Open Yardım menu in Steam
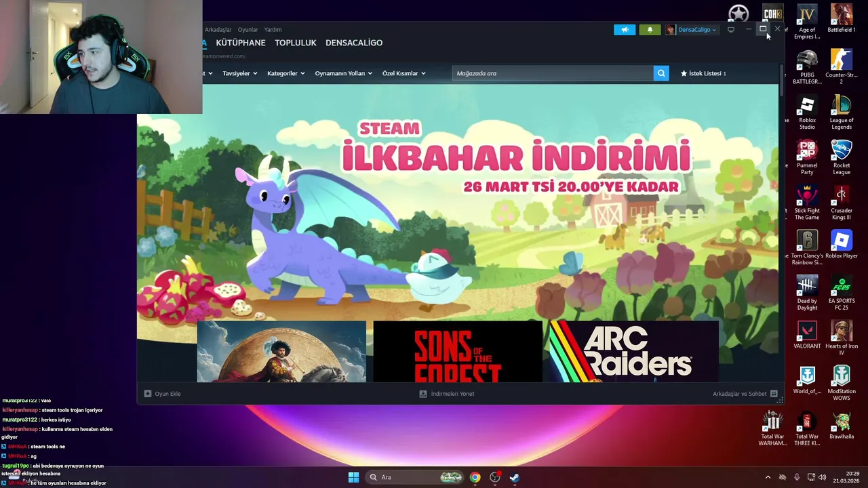Screen dimensions: 868x488 coord(273,30)
